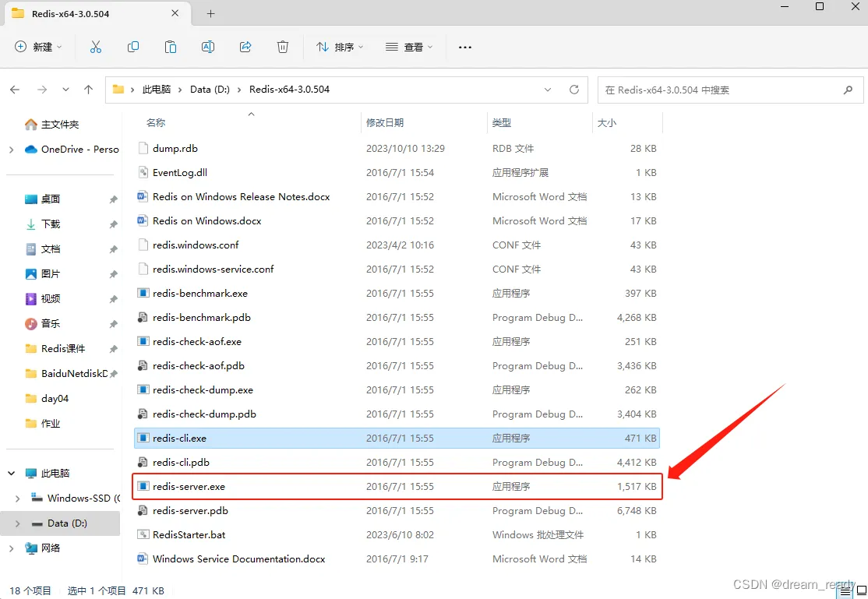Select redis.windows-service.conf file
Viewport: 868px width, 599px height.
point(397,269)
